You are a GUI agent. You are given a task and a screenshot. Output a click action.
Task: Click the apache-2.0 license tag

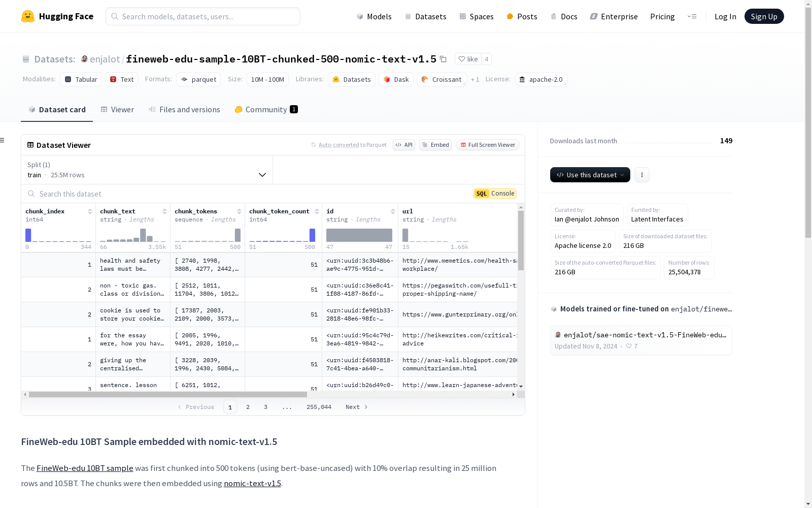(x=541, y=79)
